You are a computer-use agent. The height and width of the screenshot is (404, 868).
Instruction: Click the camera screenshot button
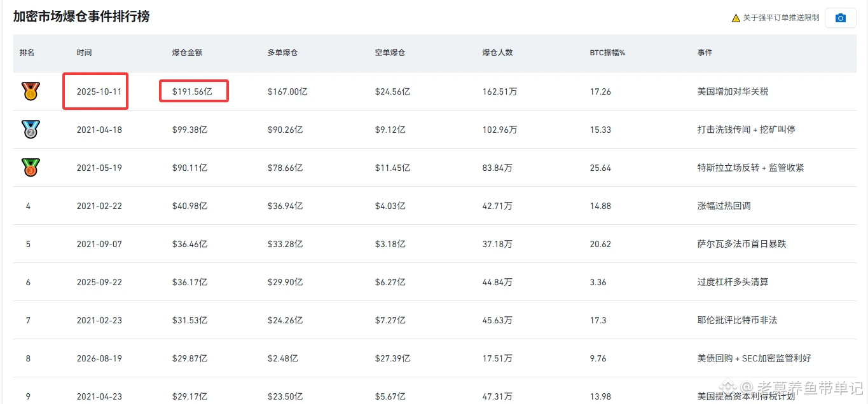click(x=840, y=18)
